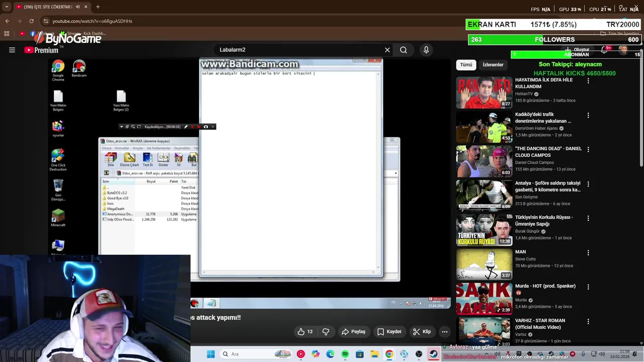Open more actions three-dot menu under video
This screenshot has width=644, height=362.
[x=445, y=332]
